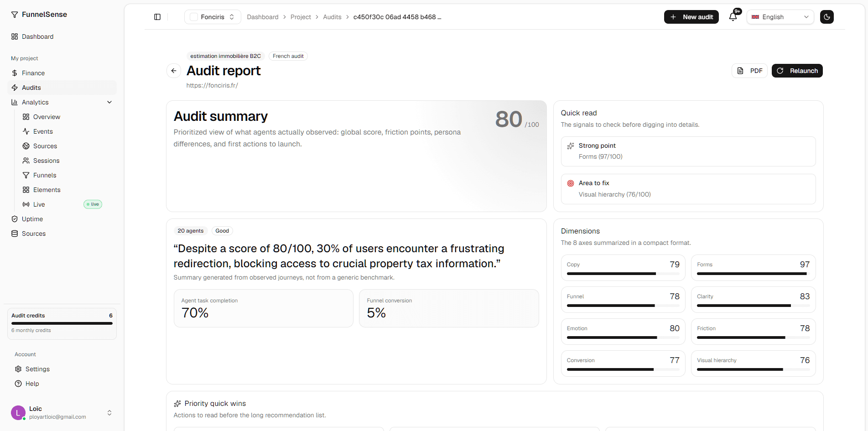Image resolution: width=868 pixels, height=431 pixels.
Task: Open the English language dropdown
Action: click(780, 17)
